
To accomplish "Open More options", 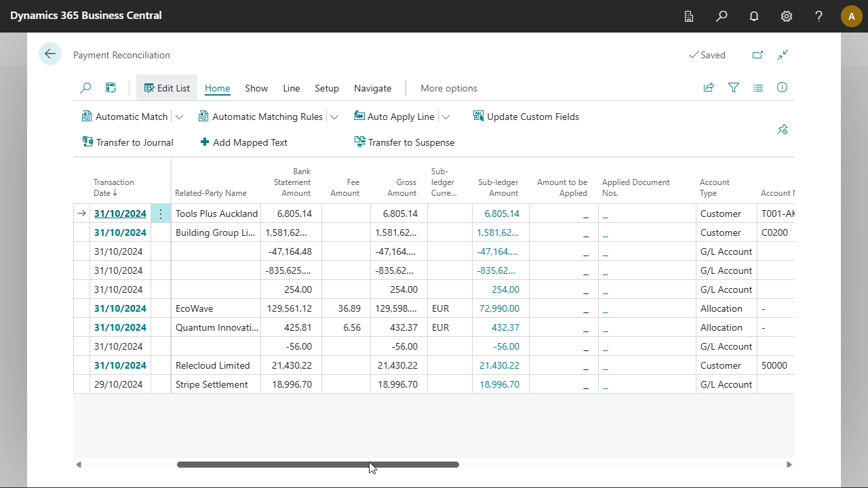I will [449, 88].
